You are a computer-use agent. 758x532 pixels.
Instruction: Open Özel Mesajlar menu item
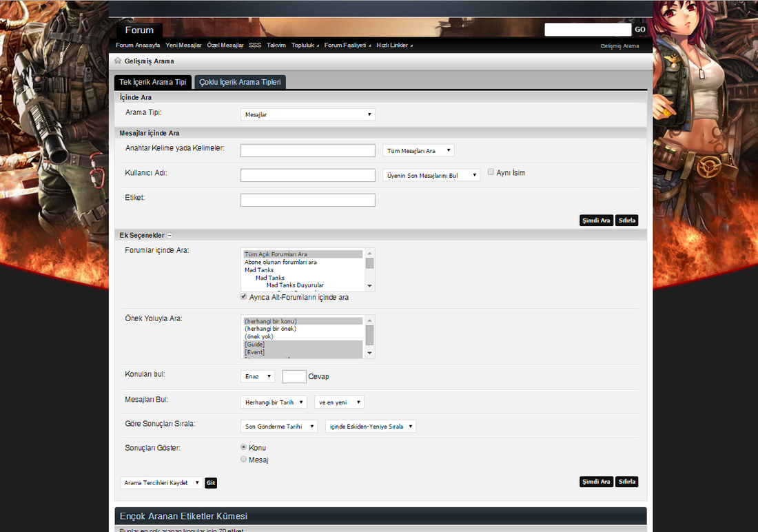click(225, 45)
